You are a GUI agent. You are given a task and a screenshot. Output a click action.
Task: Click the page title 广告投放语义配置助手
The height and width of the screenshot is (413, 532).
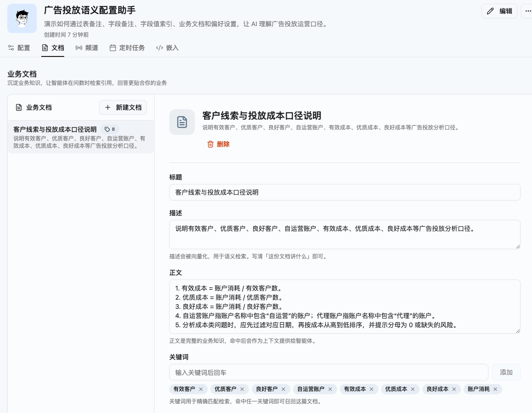tap(90, 10)
